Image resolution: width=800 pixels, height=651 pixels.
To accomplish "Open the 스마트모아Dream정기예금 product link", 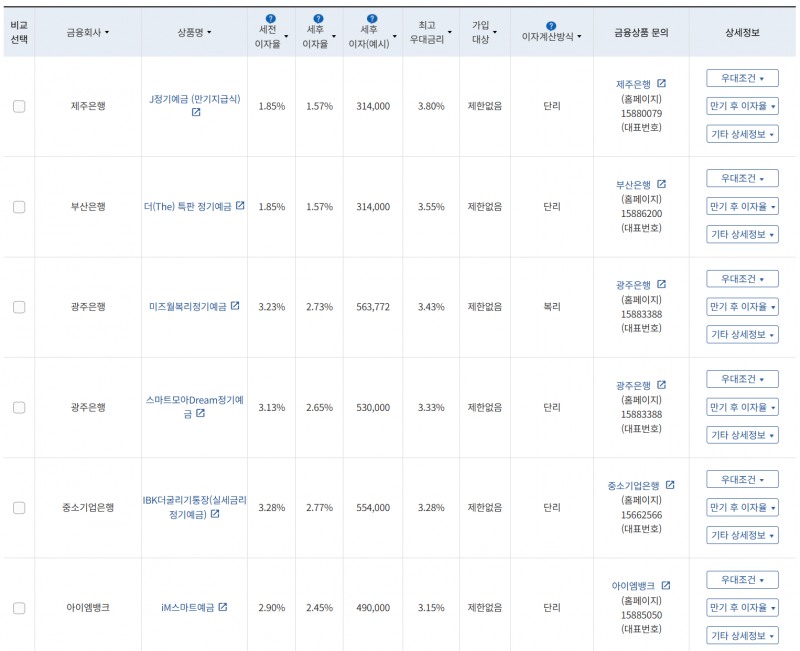I will (194, 407).
